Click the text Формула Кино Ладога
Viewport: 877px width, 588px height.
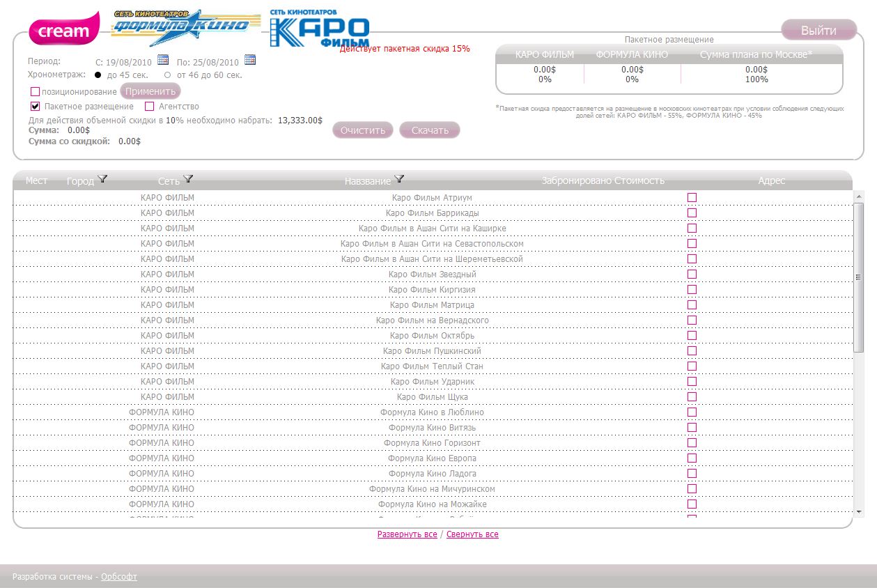pos(432,474)
